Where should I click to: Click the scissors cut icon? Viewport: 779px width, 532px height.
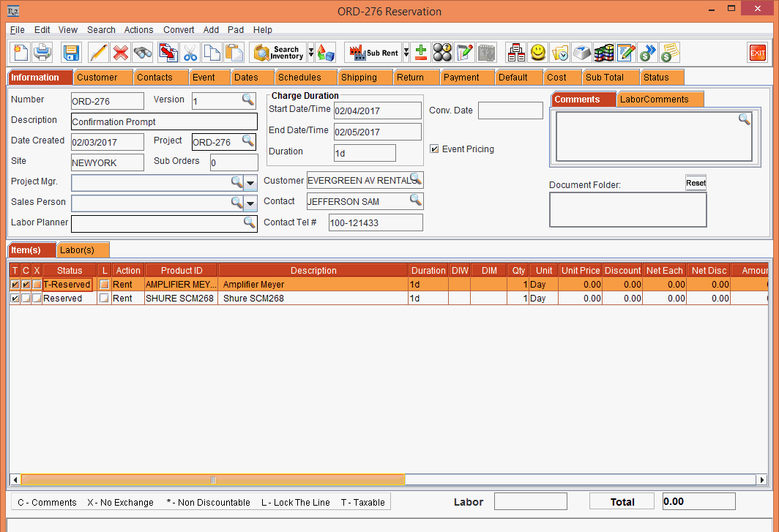[x=190, y=53]
